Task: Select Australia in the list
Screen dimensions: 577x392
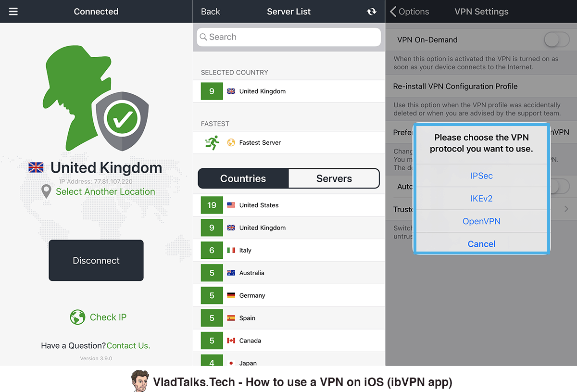Action: click(x=289, y=273)
